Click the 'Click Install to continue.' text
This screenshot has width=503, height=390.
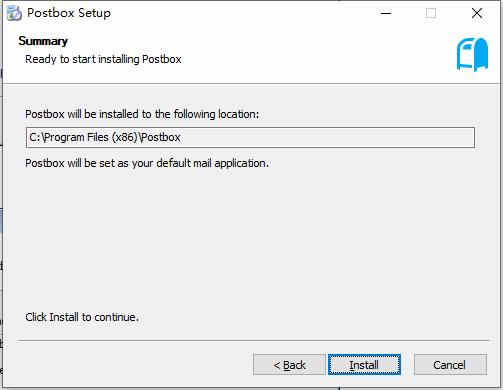click(82, 317)
